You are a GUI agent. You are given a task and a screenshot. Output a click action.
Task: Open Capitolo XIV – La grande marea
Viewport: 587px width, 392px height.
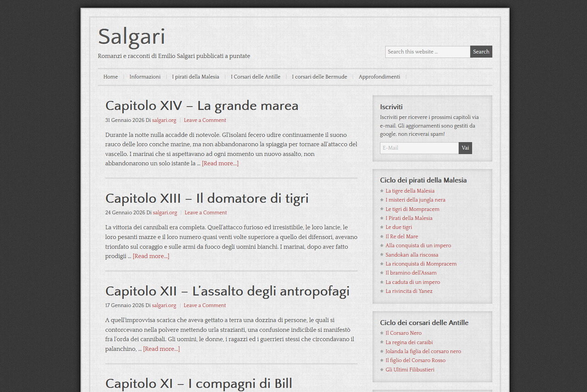(202, 105)
